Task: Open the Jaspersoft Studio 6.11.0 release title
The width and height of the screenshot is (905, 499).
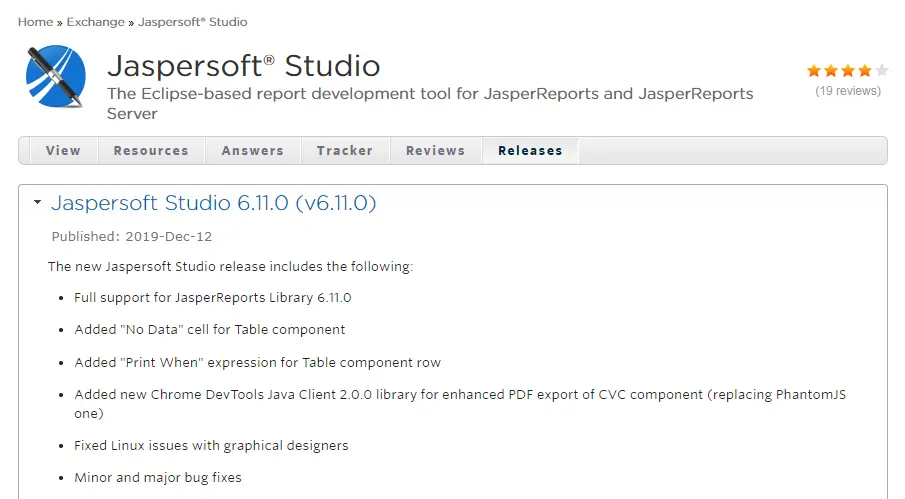Action: pyautogui.click(x=214, y=203)
